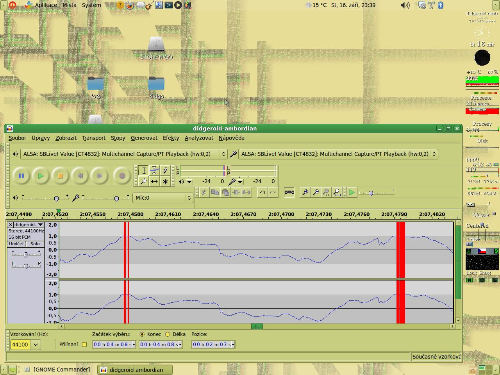Click the green Play-at-speed button
This screenshot has width=500, height=375.
352,192
